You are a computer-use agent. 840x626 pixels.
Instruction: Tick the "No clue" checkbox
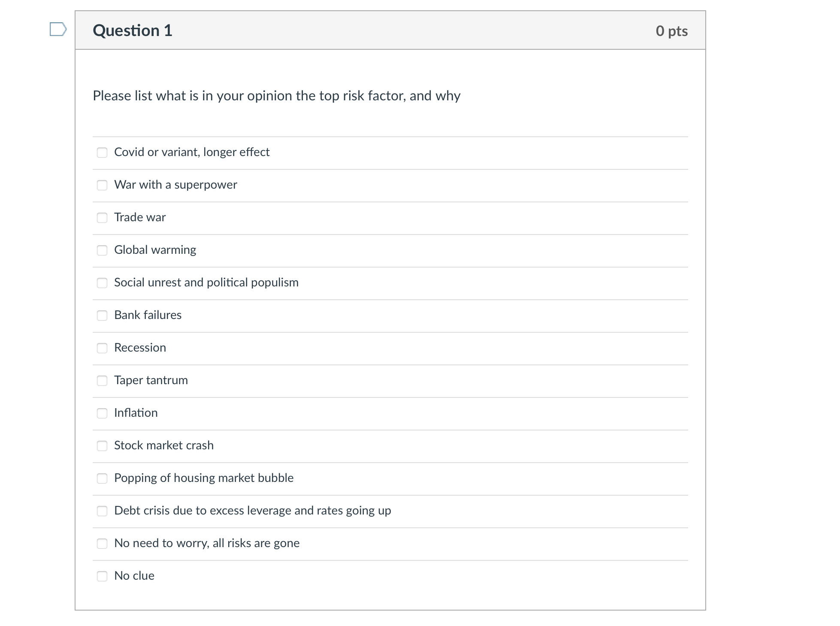(x=102, y=576)
